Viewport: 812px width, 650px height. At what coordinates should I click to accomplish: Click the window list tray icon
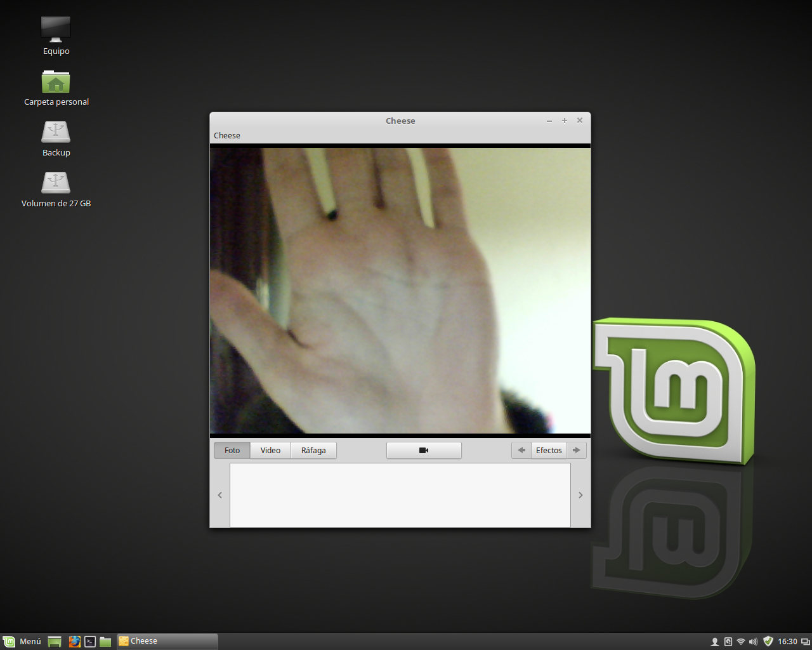pos(805,642)
